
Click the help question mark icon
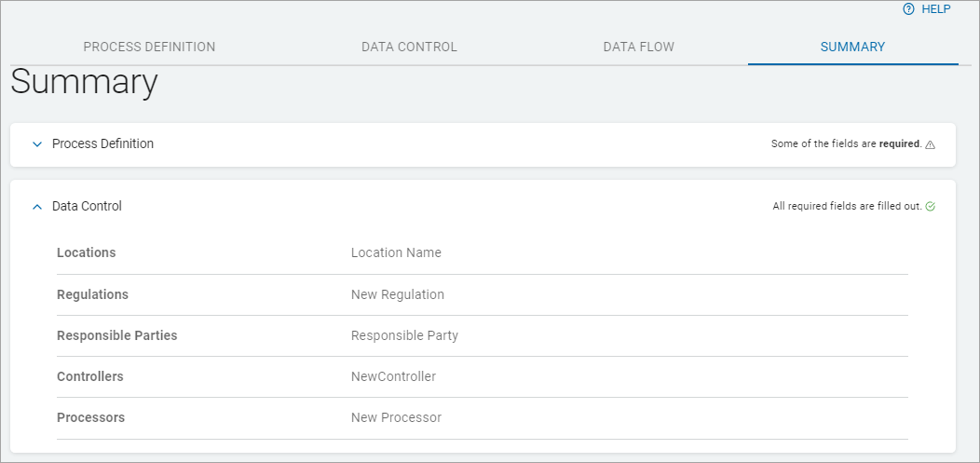coord(908,9)
